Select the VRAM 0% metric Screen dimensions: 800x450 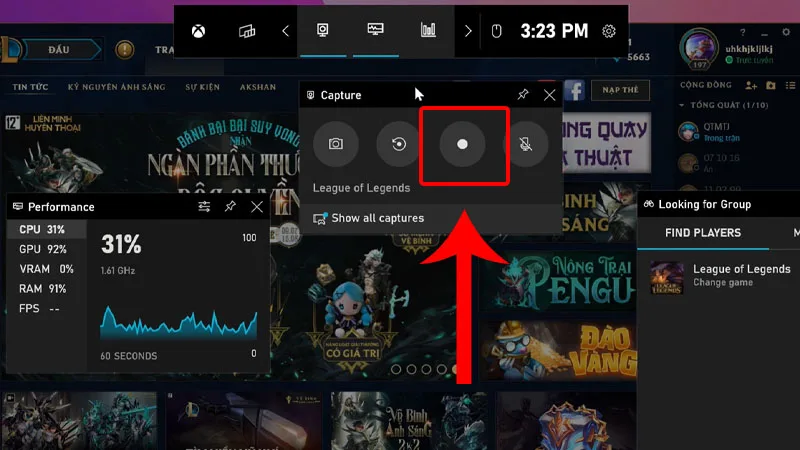coord(46,269)
